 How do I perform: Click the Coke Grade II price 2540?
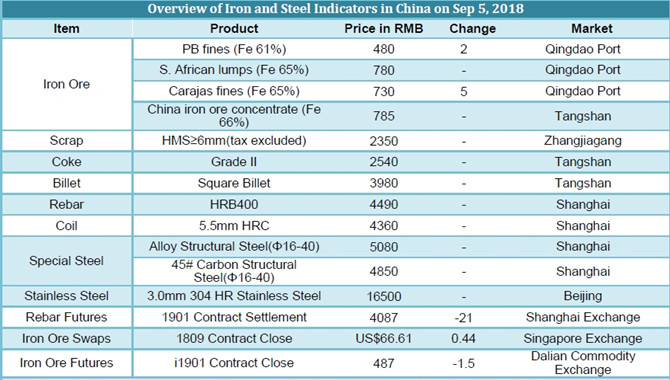point(384,162)
